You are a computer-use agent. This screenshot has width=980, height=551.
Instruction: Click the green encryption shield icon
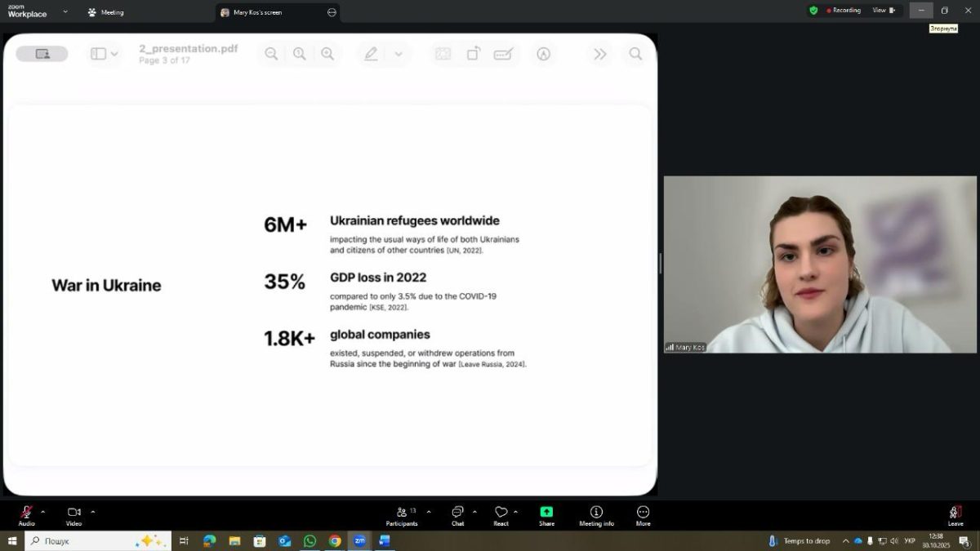pyautogui.click(x=813, y=11)
